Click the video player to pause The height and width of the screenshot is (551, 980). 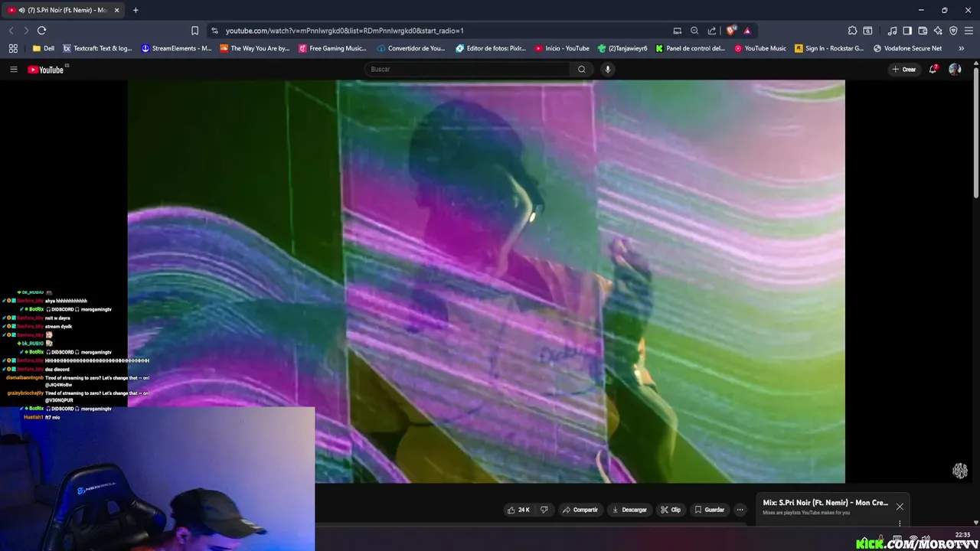point(486,282)
